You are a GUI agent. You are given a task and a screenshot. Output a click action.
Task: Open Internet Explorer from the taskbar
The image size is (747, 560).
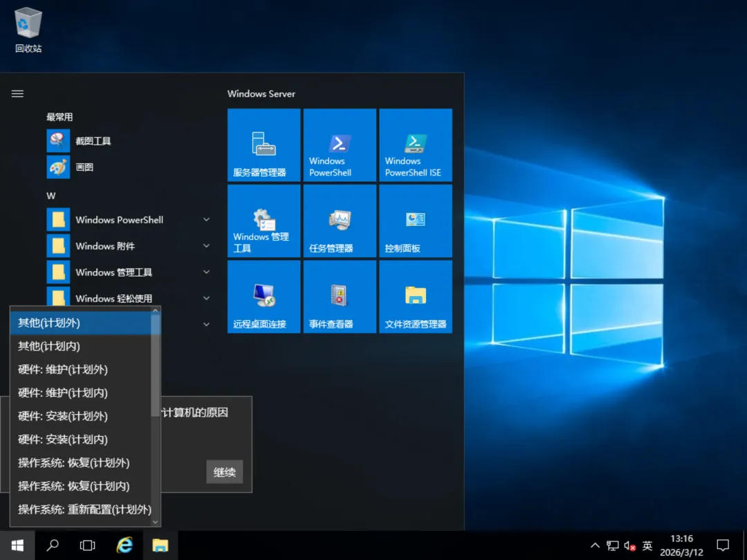point(124,545)
